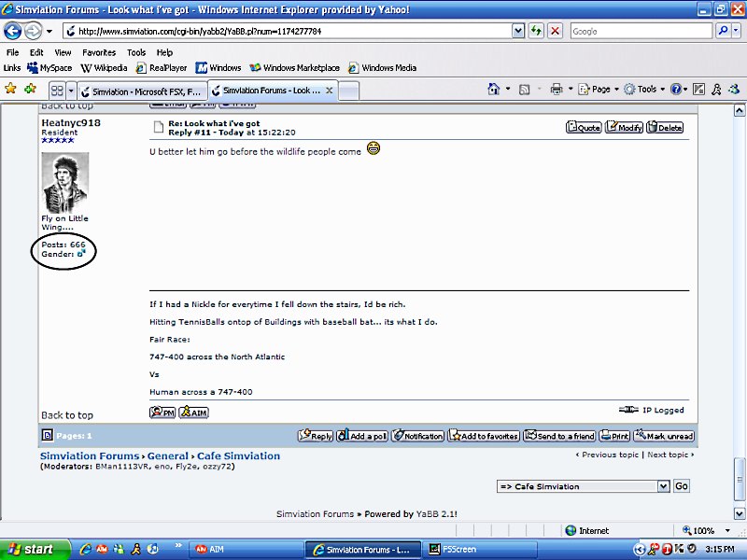
Task: Click the Modify button on reply #11
Action: click(x=624, y=127)
